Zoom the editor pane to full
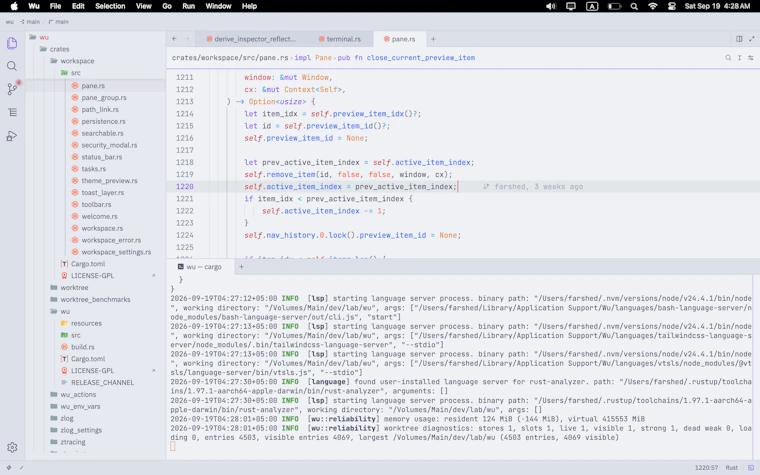This screenshot has width=760, height=475. (x=752, y=39)
